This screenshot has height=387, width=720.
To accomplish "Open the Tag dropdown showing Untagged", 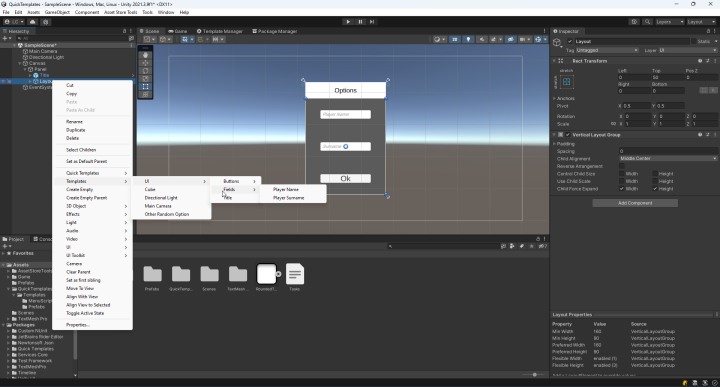I will click(x=607, y=50).
